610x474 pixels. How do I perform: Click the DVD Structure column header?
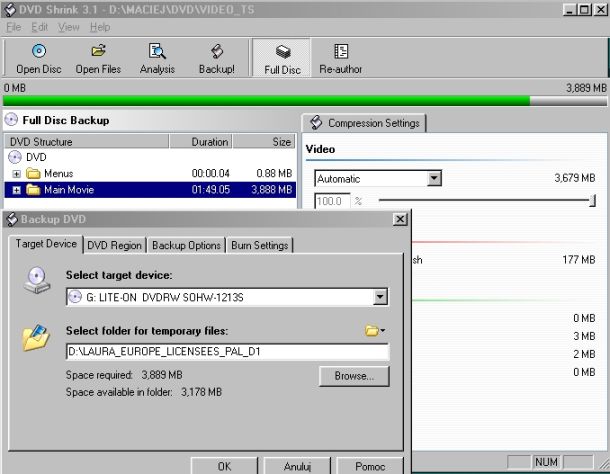pyautogui.click(x=87, y=142)
